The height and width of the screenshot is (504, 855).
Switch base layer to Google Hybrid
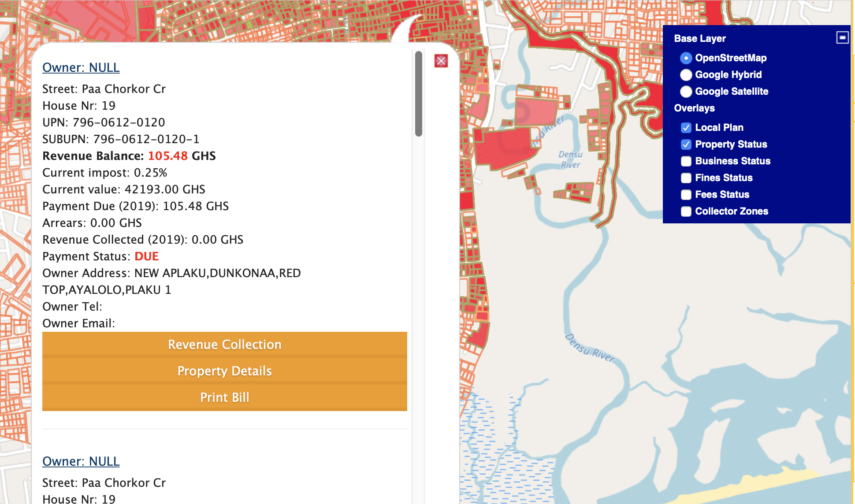coord(686,75)
